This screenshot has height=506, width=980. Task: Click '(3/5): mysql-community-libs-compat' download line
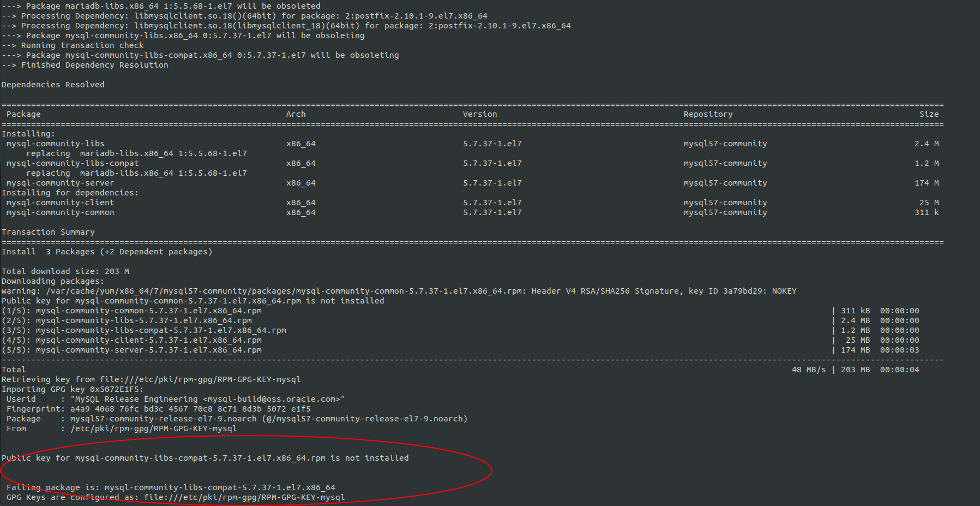coord(144,330)
